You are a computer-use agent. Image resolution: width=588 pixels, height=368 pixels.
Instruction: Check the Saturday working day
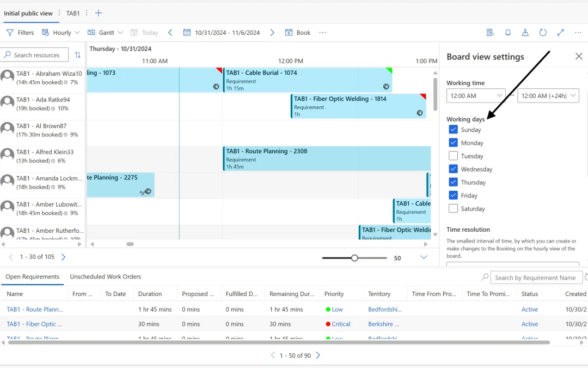453,208
